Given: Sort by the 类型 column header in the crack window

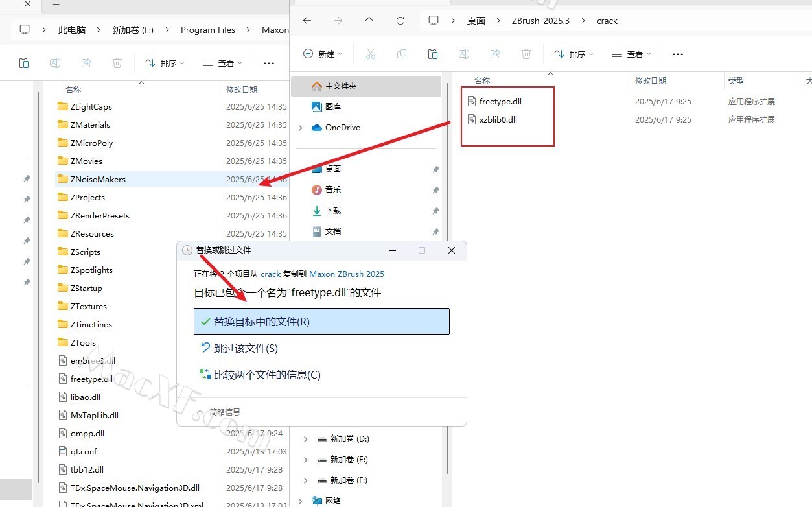Looking at the screenshot, I should (x=736, y=81).
